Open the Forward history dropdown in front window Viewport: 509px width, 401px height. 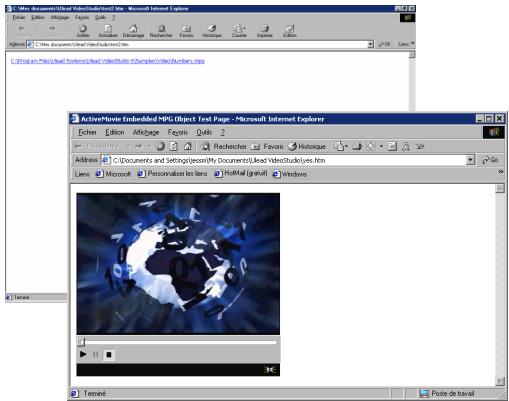[x=149, y=146]
